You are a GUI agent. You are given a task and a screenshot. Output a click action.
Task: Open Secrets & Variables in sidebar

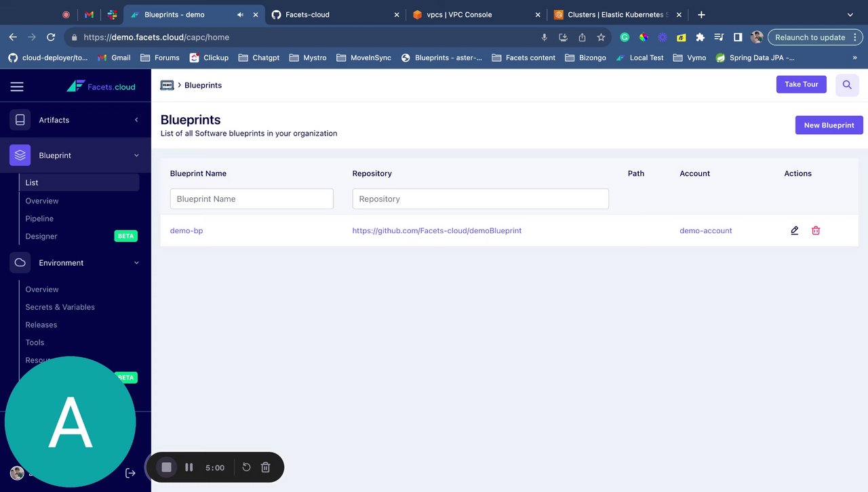click(x=60, y=307)
